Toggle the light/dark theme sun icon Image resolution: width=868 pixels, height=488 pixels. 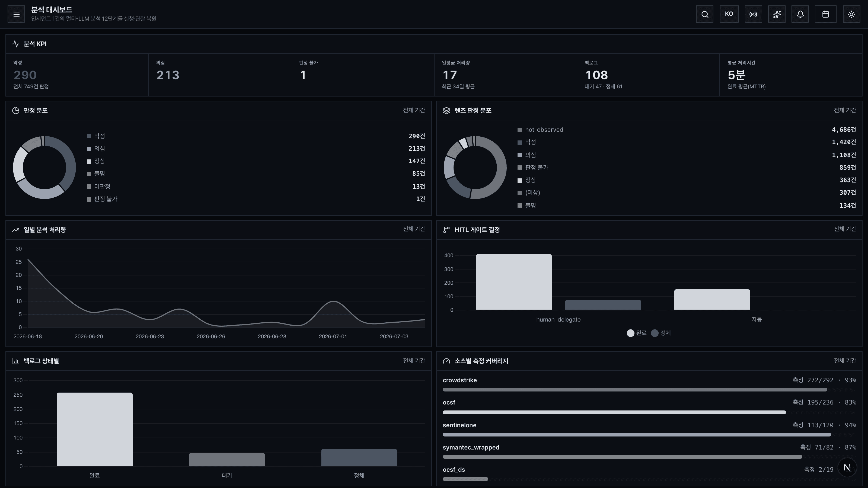click(x=851, y=14)
